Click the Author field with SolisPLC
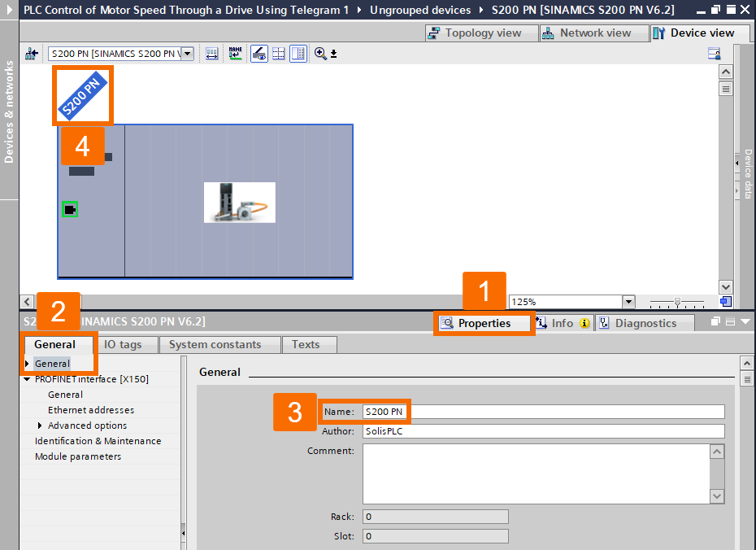756x550 pixels. coord(543,431)
